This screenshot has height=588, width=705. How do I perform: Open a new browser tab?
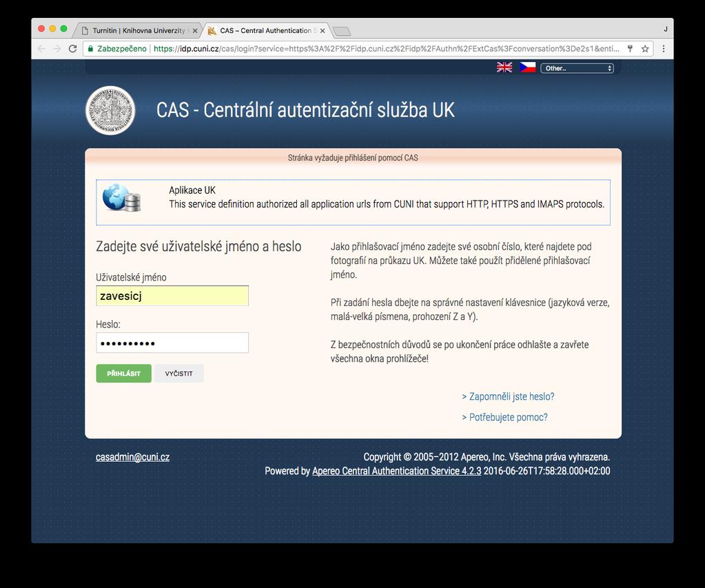(342, 31)
